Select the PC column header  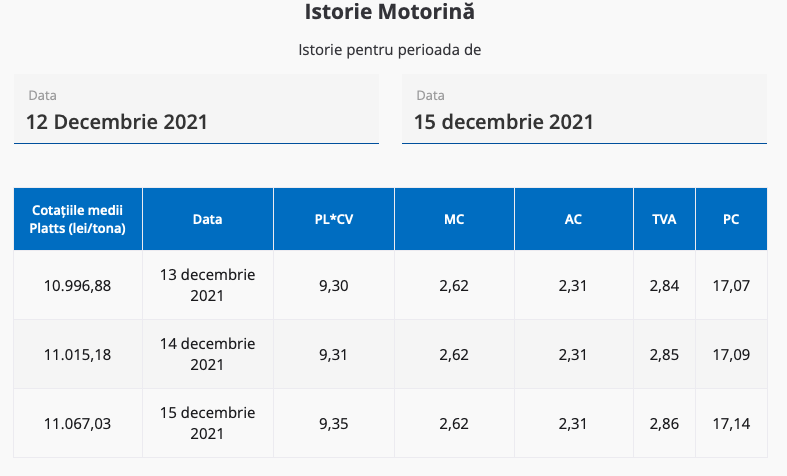click(x=731, y=219)
